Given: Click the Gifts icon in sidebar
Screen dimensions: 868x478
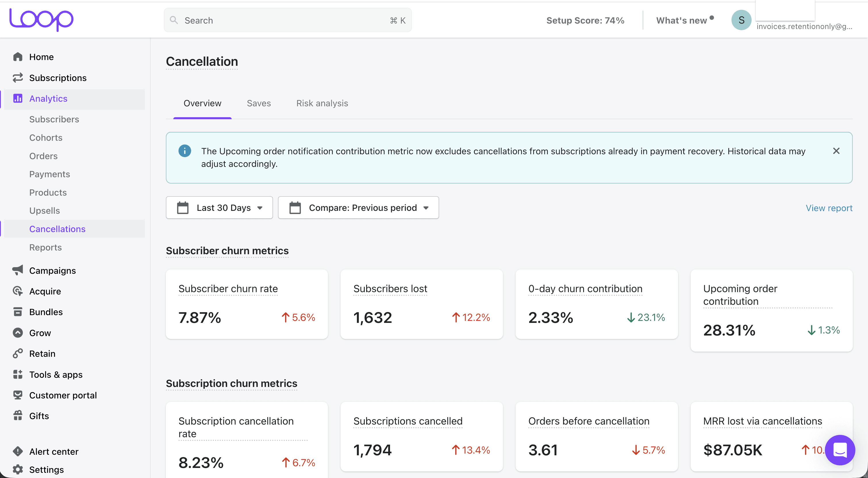Looking at the screenshot, I should 18,416.
